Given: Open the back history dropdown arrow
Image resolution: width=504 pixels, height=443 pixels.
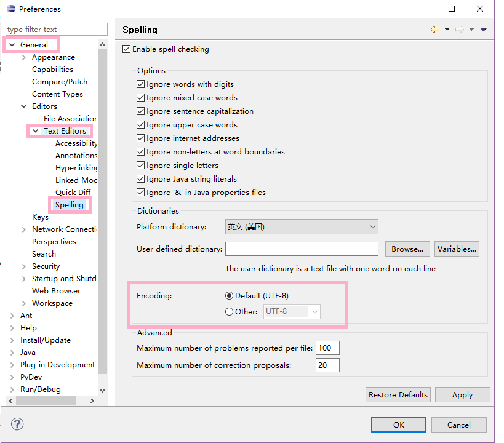Looking at the screenshot, I should pyautogui.click(x=447, y=30).
